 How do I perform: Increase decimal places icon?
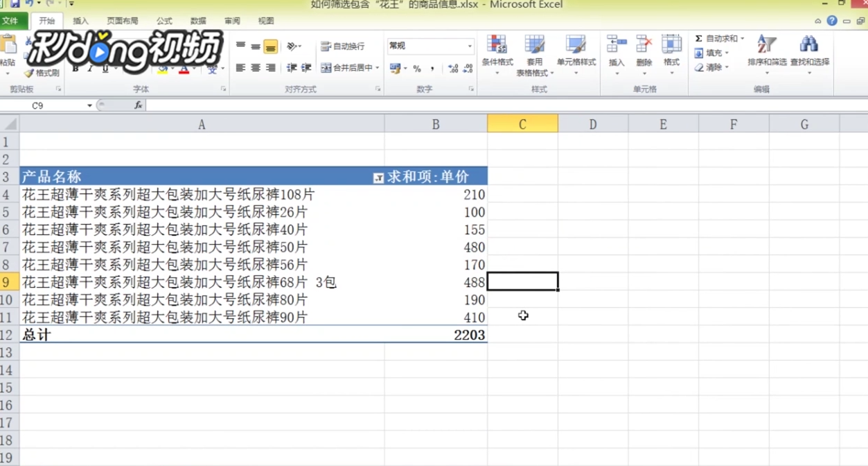pyautogui.click(x=453, y=68)
